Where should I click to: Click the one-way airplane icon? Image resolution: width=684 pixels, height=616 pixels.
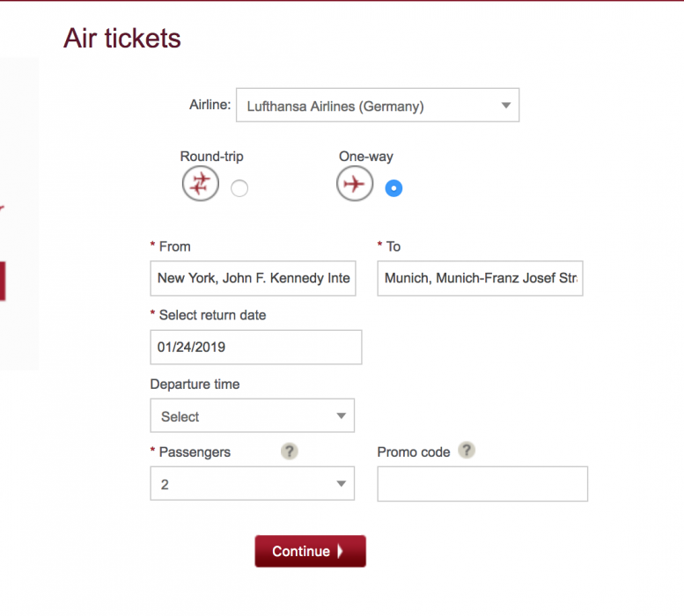pyautogui.click(x=355, y=184)
